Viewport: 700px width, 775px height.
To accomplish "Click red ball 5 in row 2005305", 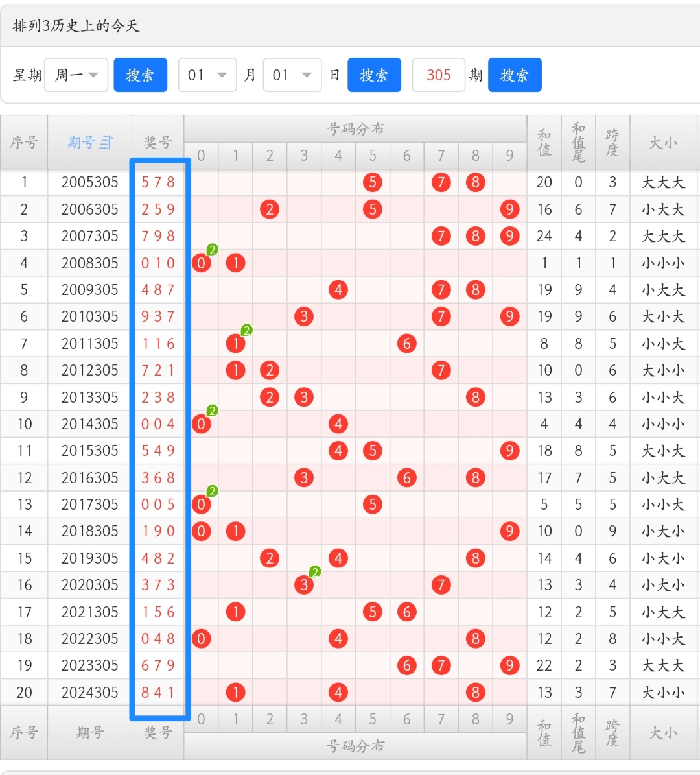I will click(x=373, y=182).
